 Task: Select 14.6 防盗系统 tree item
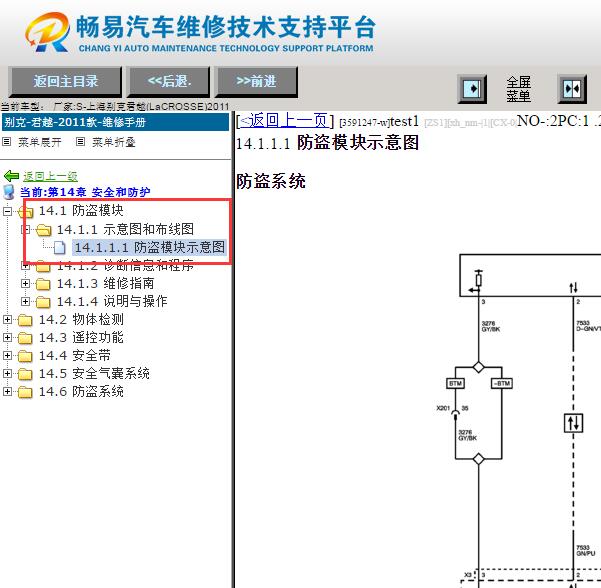point(81,391)
